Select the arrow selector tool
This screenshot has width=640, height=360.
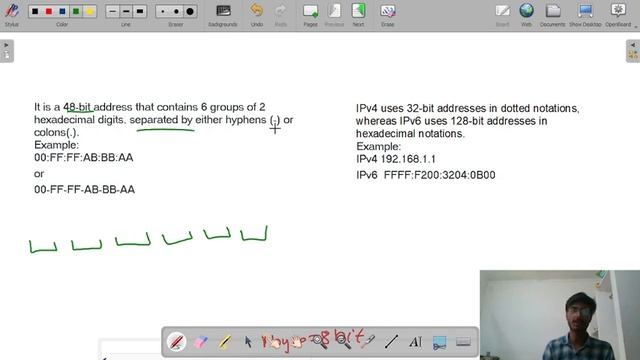point(248,342)
